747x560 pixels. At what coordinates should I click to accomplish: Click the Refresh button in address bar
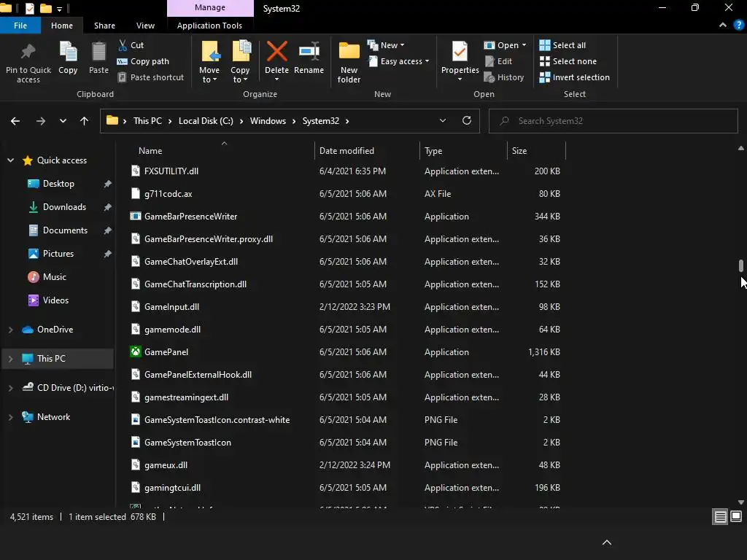(x=467, y=120)
